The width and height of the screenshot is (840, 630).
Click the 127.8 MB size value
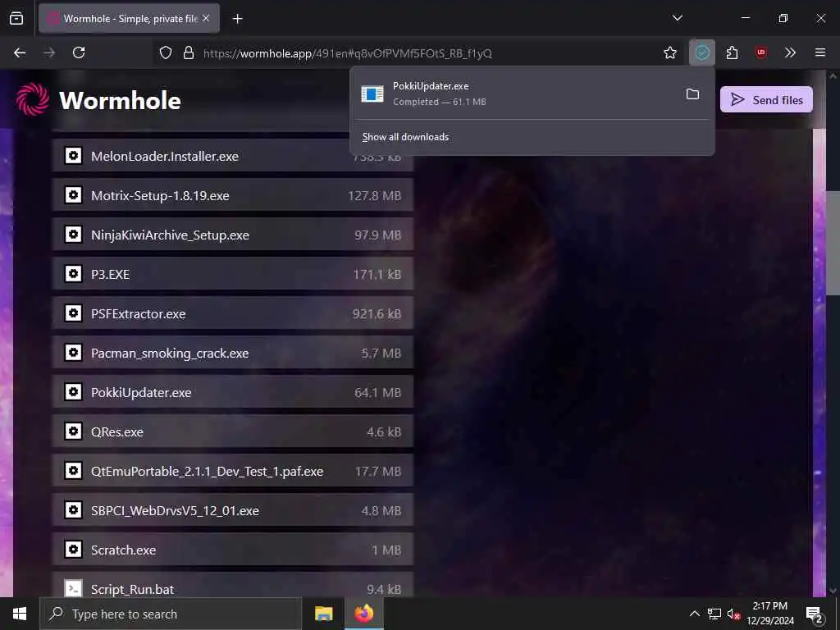coord(374,196)
